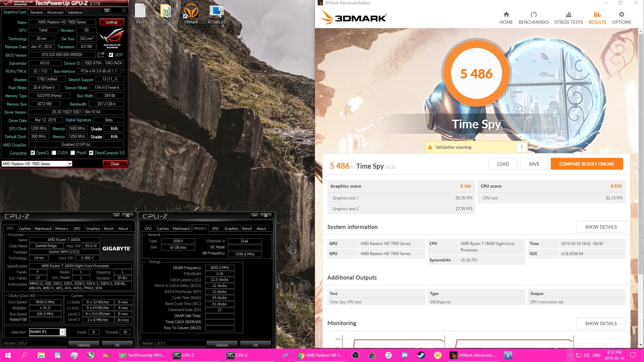This screenshot has height=362, width=644.
Task: Click the bus interface question mark in GPU-Z
Action: click(123, 71)
